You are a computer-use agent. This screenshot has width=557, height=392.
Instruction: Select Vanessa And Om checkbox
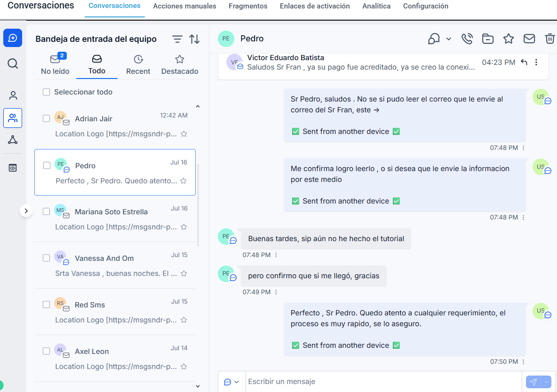[x=46, y=258]
